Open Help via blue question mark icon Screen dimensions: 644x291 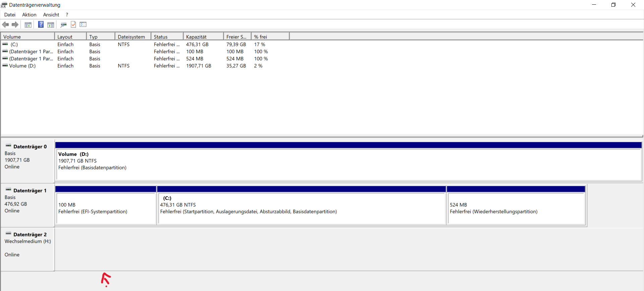pyautogui.click(x=41, y=24)
